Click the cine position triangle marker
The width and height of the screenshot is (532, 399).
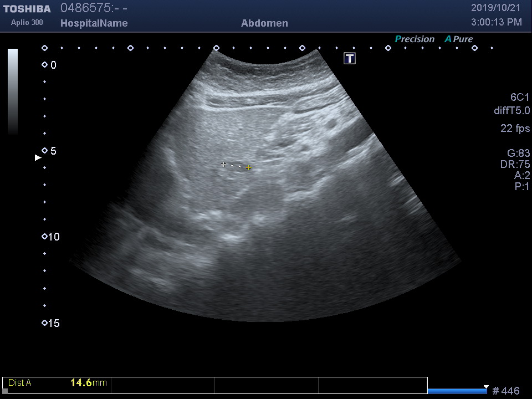(x=486, y=386)
